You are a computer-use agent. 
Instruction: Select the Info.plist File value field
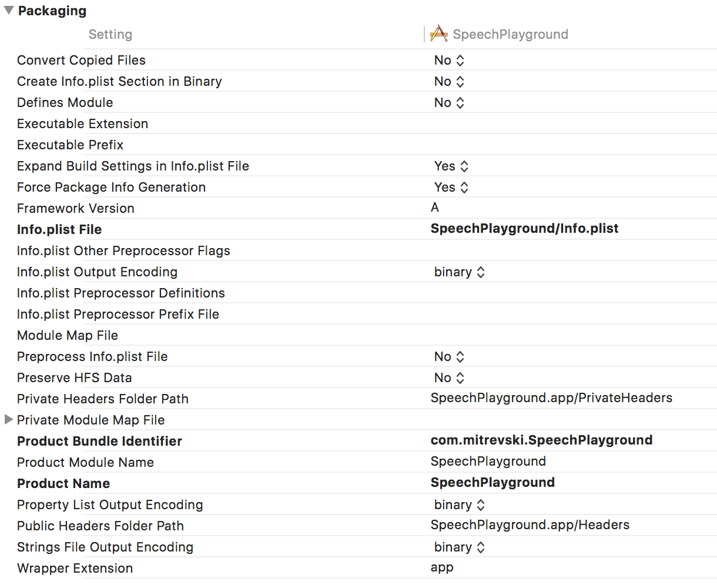point(525,228)
